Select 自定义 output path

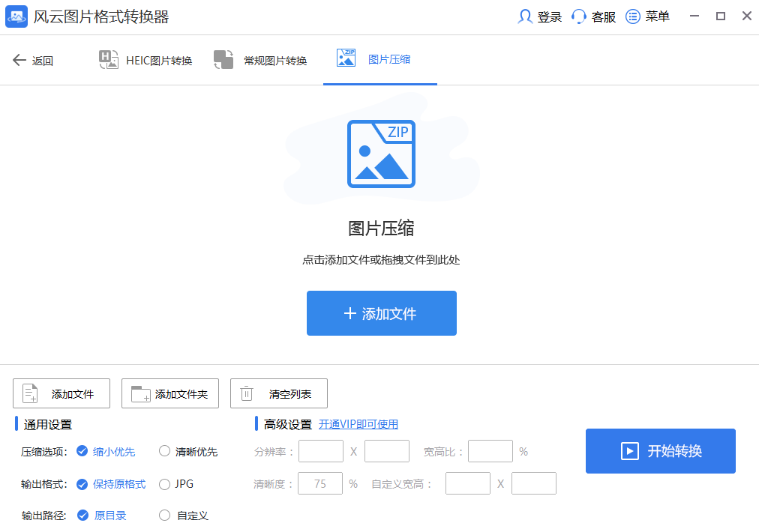click(165, 516)
